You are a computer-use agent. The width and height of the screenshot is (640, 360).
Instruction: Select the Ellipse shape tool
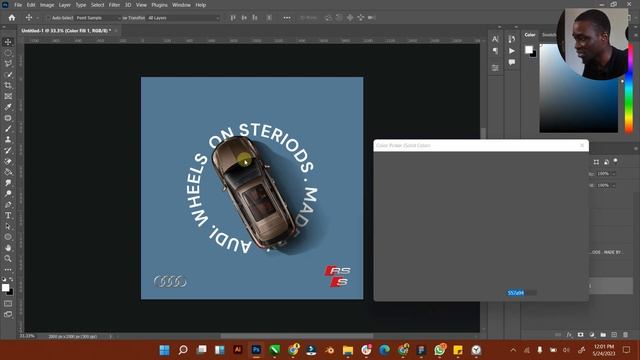pyautogui.click(x=8, y=237)
